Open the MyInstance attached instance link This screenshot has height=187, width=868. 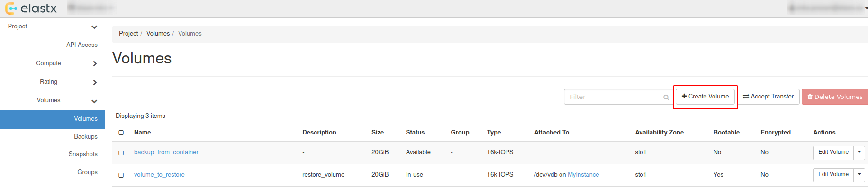[x=583, y=175]
